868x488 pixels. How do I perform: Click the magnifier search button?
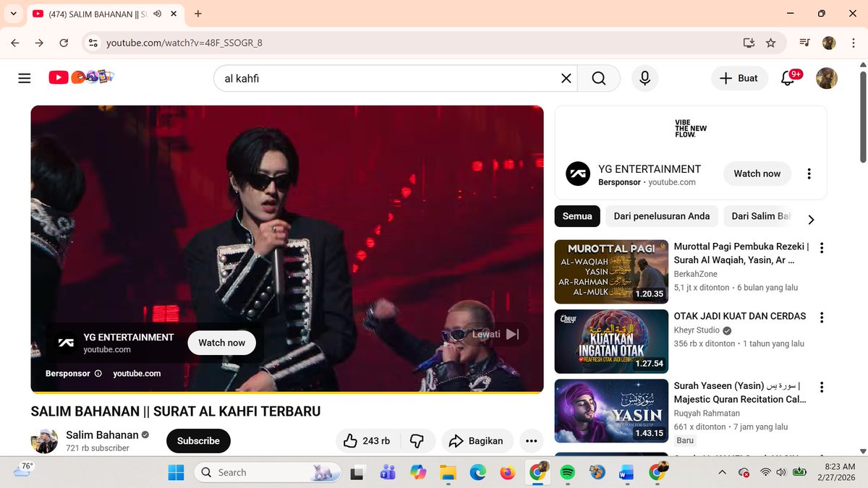coord(599,78)
